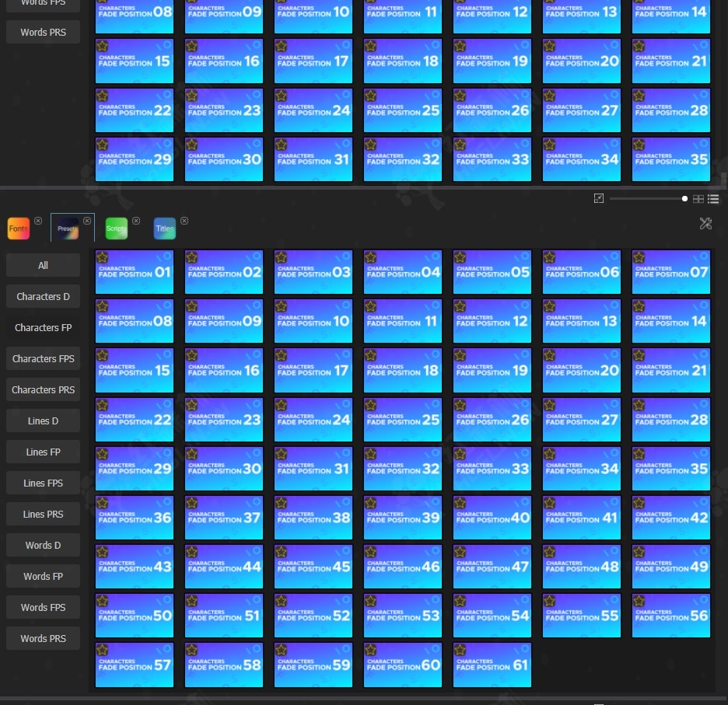Choose Fade Position 33 in upper panel

[x=492, y=159]
